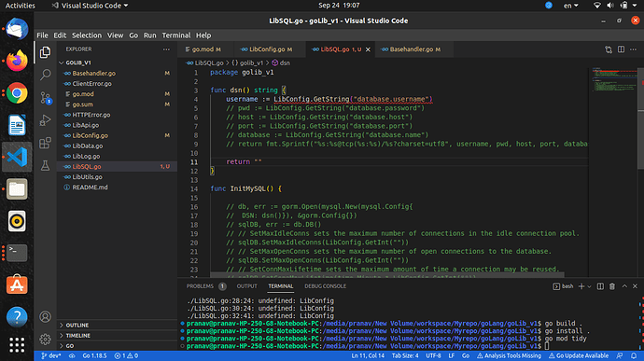
Task: Open the Selection menu
Action: tap(86, 35)
